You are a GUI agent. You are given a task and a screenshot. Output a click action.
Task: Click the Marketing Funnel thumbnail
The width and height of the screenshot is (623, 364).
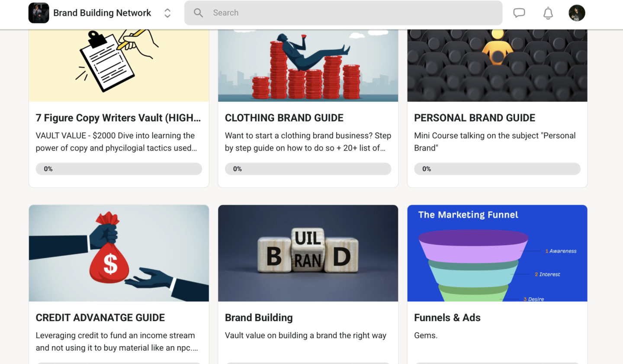[497, 253]
